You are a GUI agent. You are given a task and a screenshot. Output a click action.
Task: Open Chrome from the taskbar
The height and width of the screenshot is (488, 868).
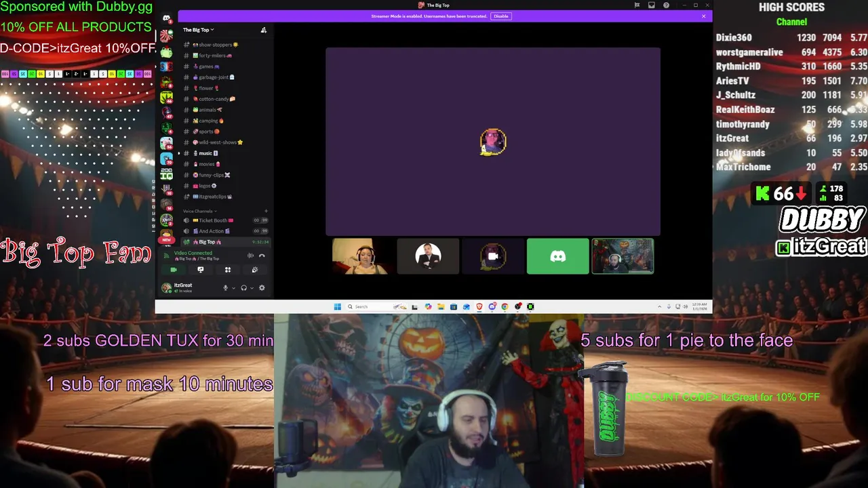[x=505, y=306]
